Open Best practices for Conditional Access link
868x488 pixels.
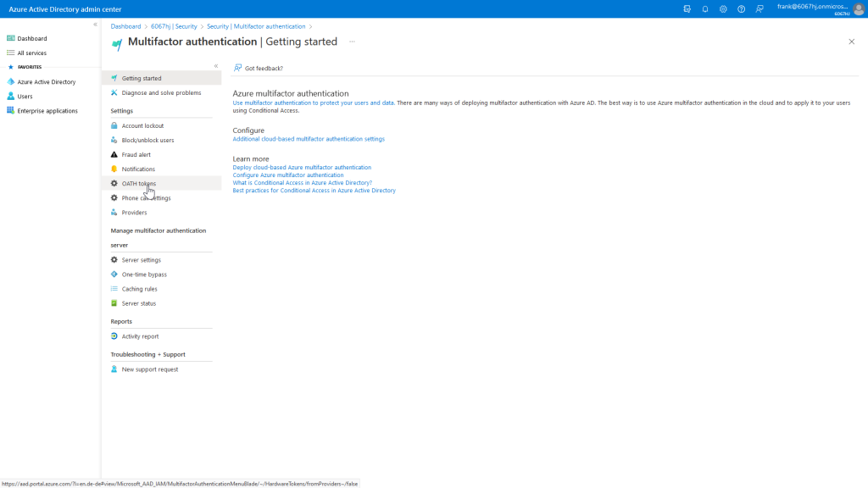point(314,191)
